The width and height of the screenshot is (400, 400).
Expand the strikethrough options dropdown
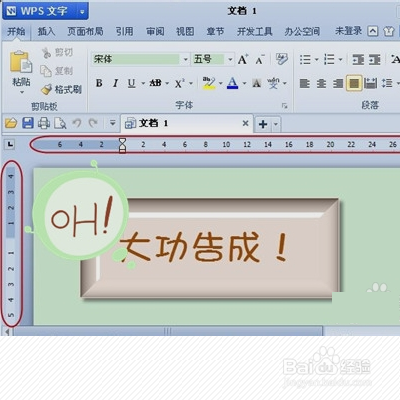(167, 83)
